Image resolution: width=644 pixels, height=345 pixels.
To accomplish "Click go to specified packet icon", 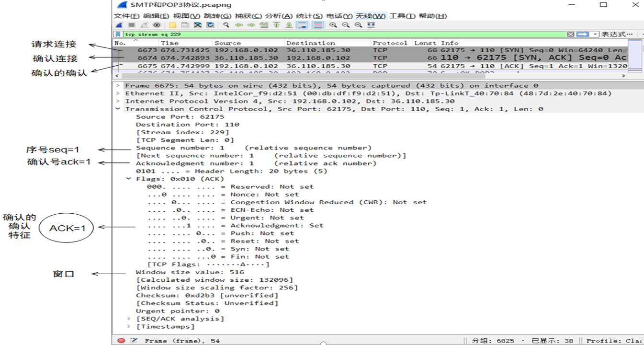I will tap(264, 25).
